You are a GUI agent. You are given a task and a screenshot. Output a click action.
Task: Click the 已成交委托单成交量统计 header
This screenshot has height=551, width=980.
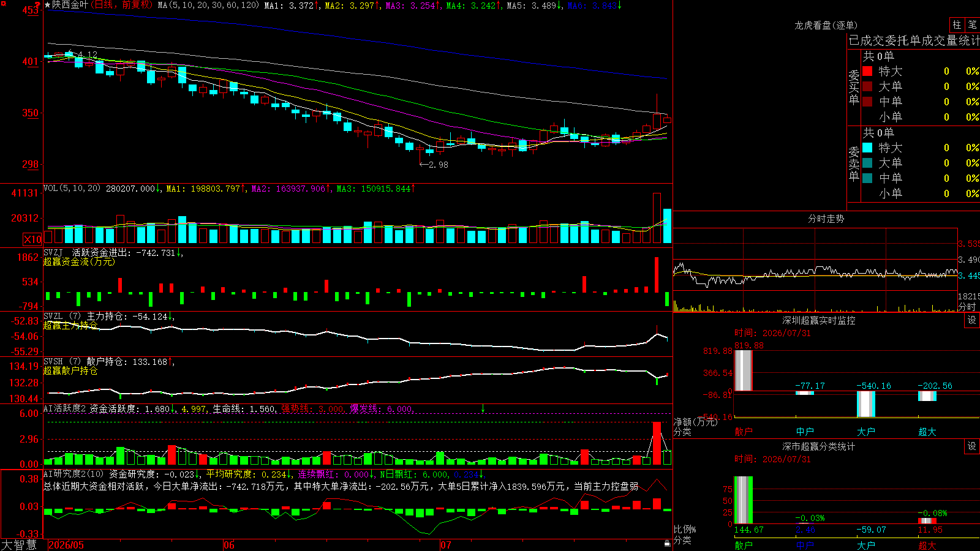coord(914,41)
